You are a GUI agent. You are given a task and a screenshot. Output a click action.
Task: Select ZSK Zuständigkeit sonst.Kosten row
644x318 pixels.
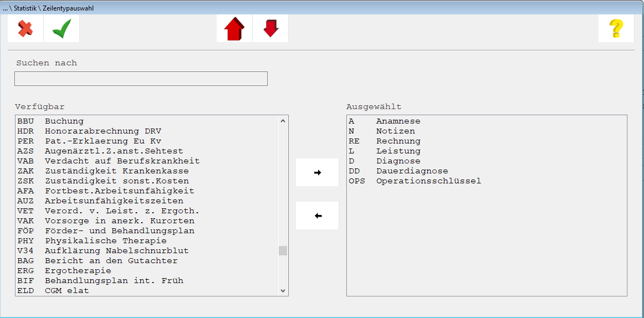click(147, 181)
